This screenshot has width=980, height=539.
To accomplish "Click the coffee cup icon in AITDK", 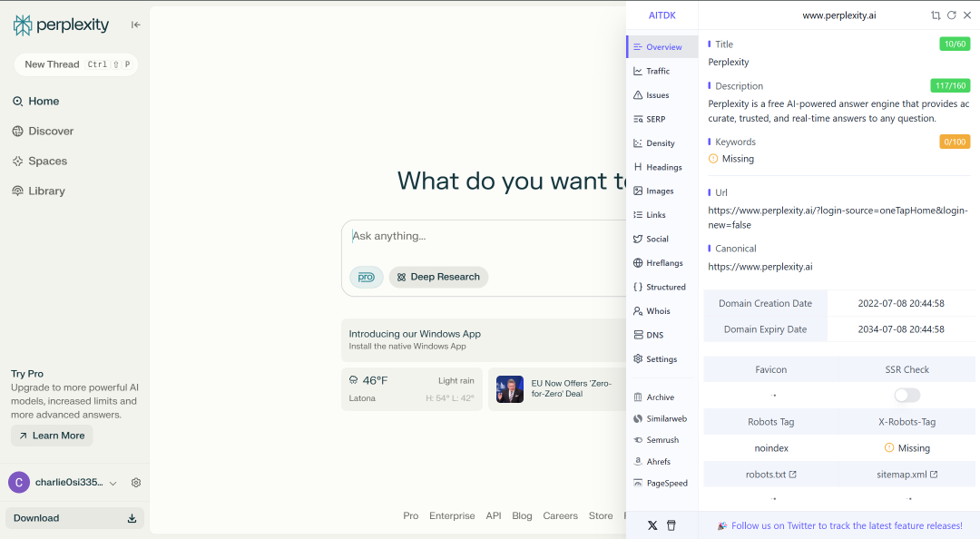I will [x=671, y=526].
